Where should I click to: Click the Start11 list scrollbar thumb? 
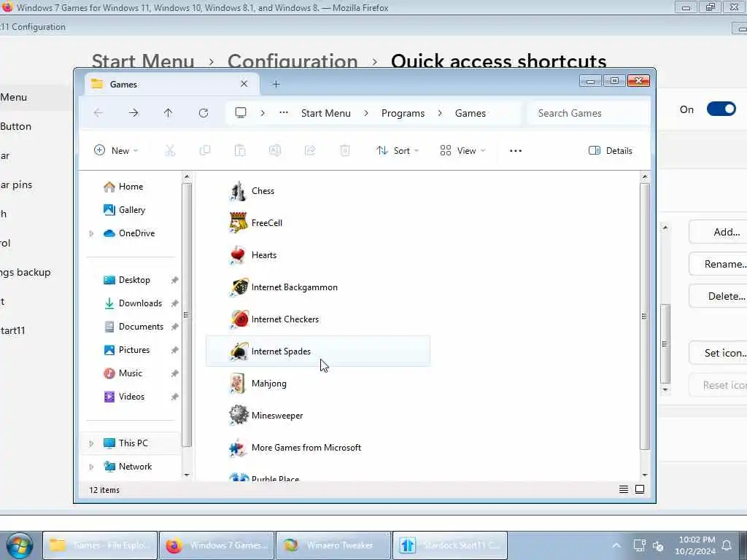tap(665, 344)
